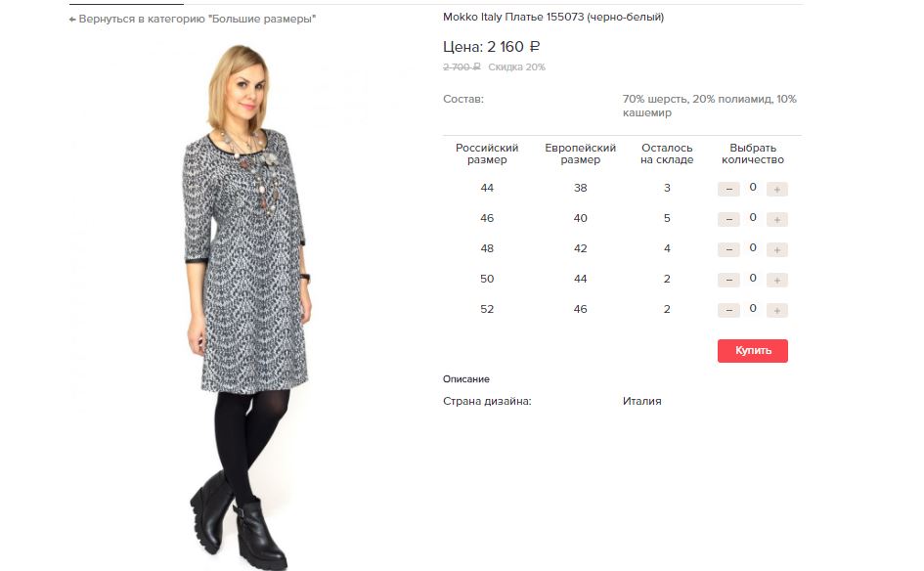Click plus button for size 52 row
924x571 pixels.
pos(776,311)
